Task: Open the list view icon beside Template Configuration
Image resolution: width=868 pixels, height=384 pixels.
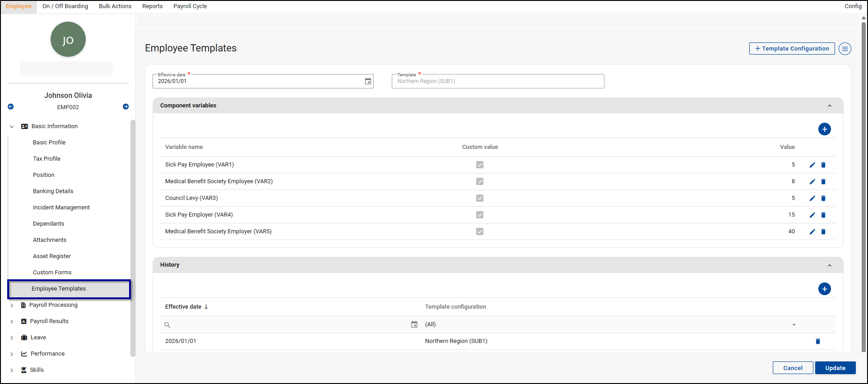Action: pos(845,49)
